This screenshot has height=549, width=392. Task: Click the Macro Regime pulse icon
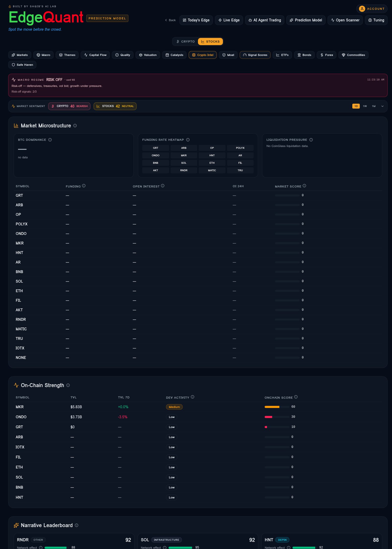click(x=14, y=80)
